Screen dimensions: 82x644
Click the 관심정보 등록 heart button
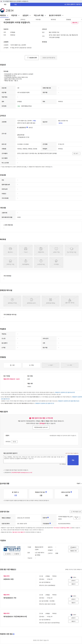coord(32,57)
